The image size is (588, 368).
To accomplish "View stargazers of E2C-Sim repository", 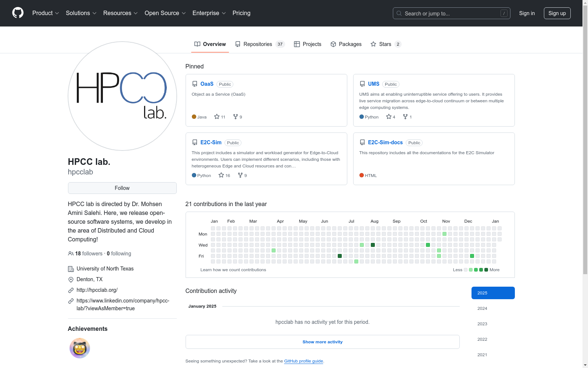I will (224, 175).
